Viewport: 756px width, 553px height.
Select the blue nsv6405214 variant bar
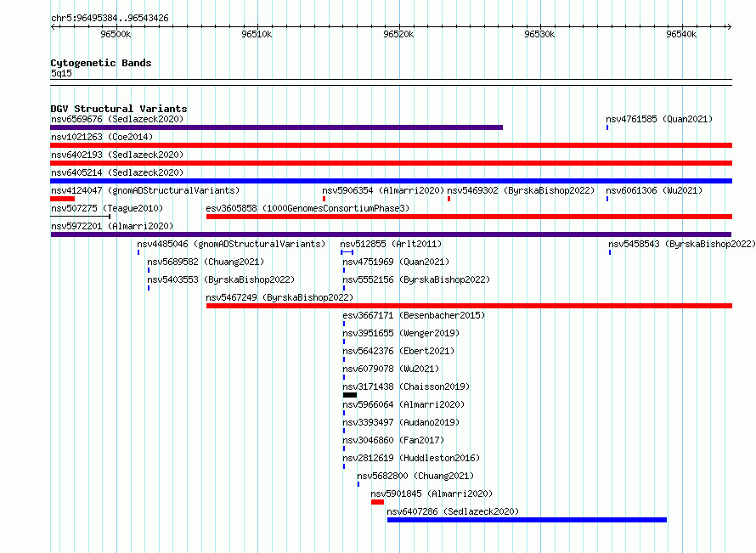[391, 181]
